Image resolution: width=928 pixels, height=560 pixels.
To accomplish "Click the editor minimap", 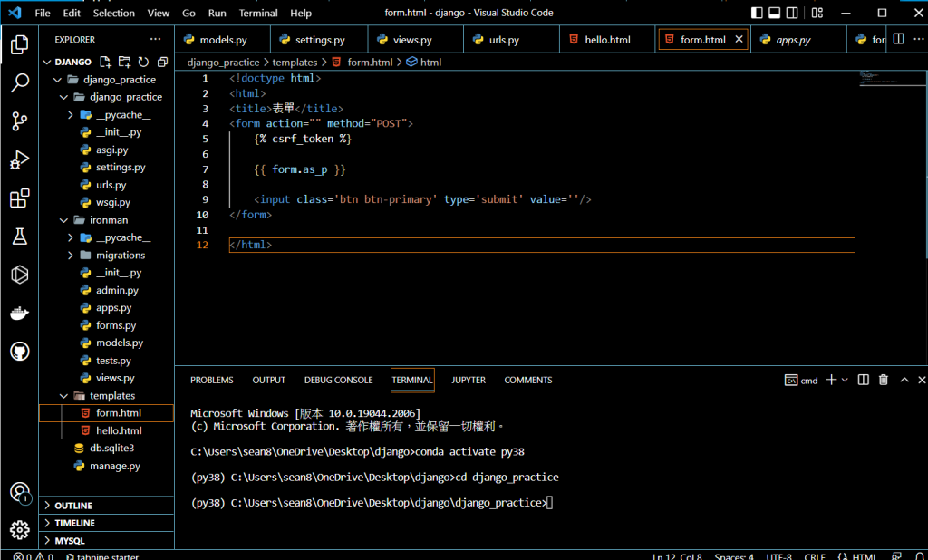I will pos(892,78).
